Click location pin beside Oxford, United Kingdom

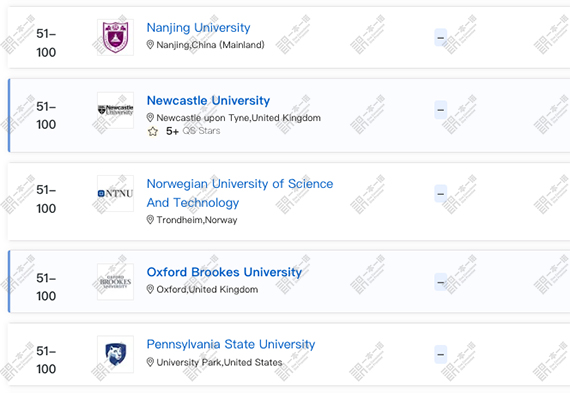(x=150, y=289)
